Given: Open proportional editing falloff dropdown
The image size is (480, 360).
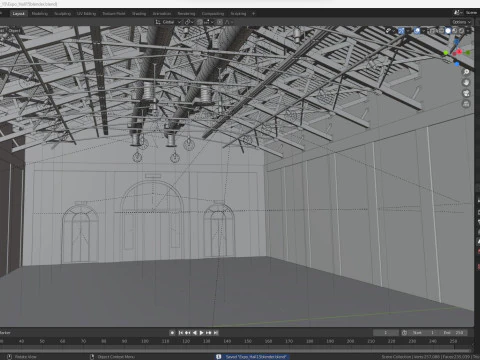Looking at the screenshot, I should click(x=229, y=22).
